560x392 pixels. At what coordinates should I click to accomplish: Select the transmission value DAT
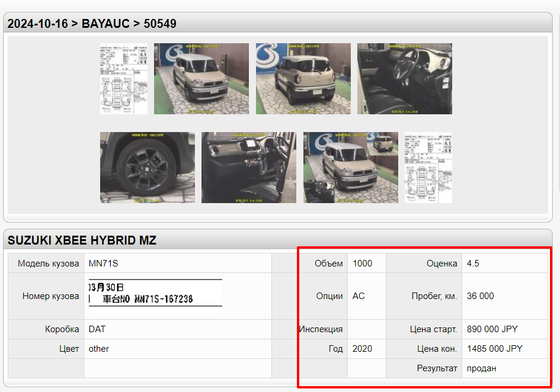pos(97,329)
